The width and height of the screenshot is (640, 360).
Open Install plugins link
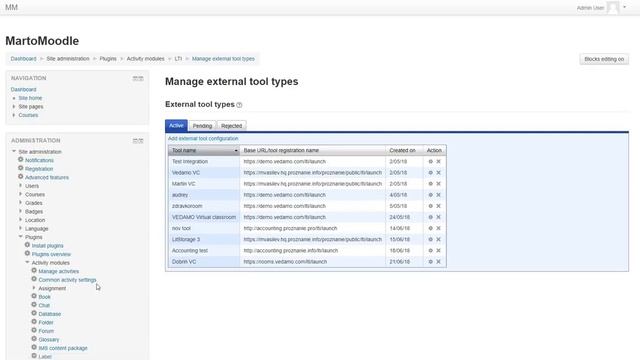tap(48, 246)
